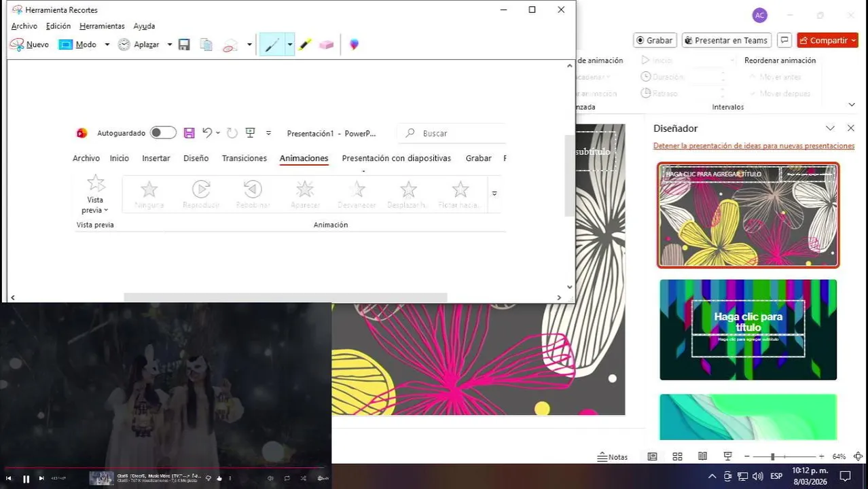Click the zoom in plus button
This screenshot has height=489, width=868.
821,457
